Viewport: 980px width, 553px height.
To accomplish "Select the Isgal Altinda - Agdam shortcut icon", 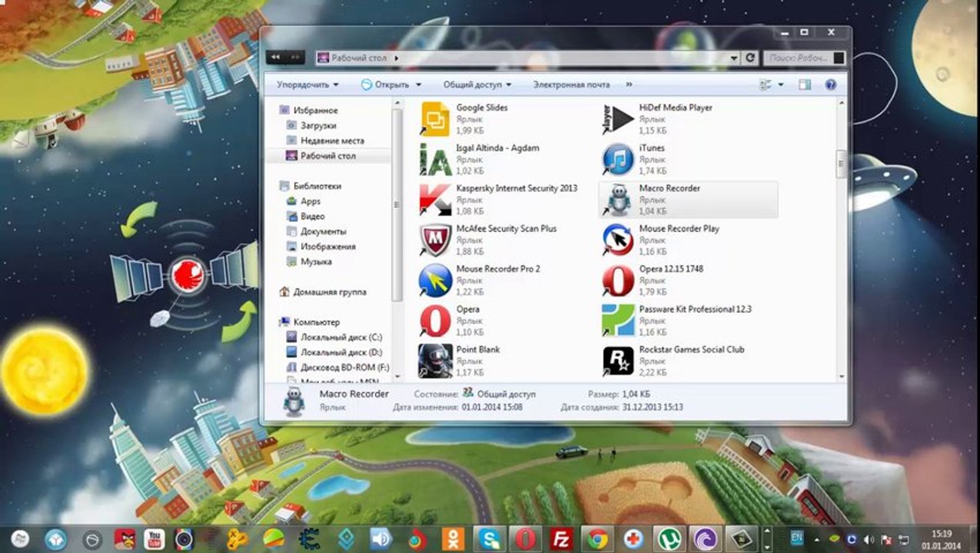I will pos(435,160).
